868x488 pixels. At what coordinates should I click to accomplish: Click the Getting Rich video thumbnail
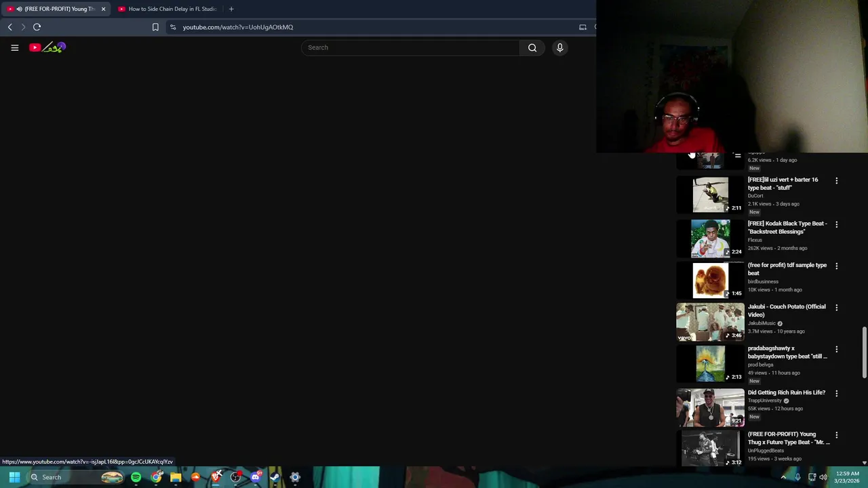tap(710, 407)
